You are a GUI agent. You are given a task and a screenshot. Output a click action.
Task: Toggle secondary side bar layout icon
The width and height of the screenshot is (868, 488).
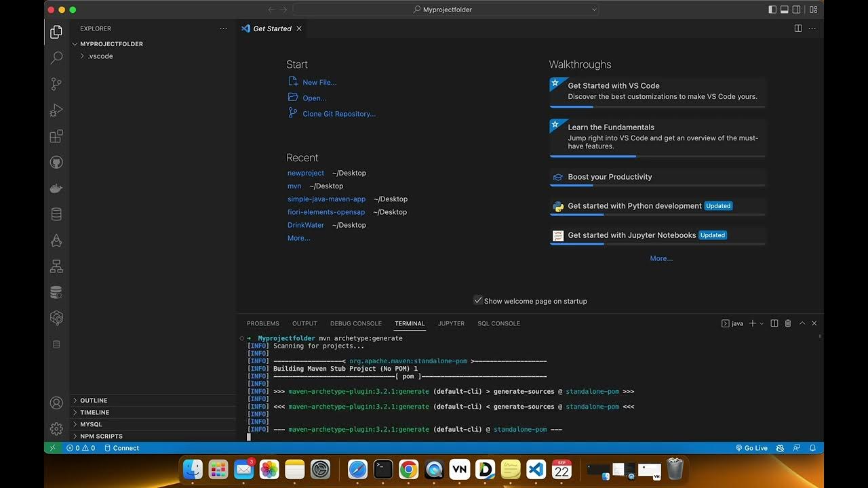[797, 9]
